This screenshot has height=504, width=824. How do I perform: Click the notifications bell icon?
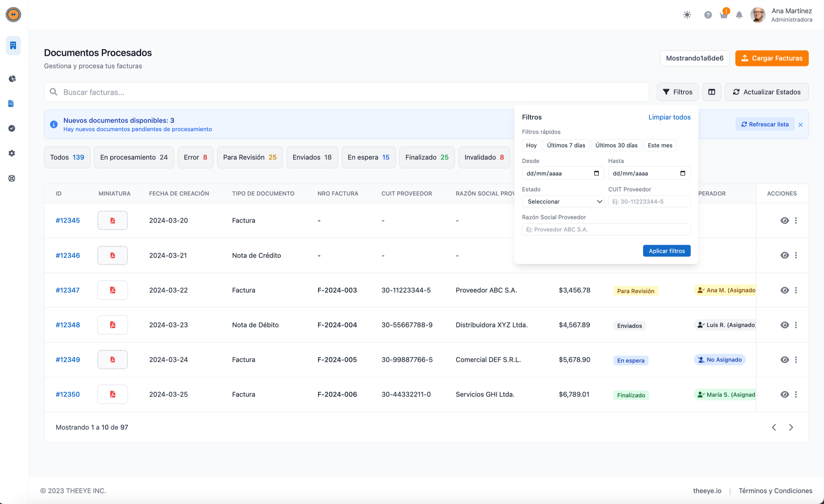[x=739, y=15]
